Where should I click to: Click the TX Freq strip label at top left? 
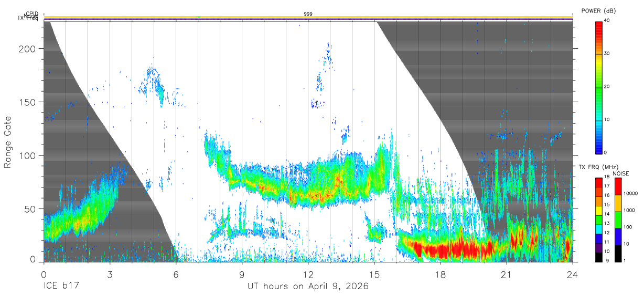click(x=29, y=19)
